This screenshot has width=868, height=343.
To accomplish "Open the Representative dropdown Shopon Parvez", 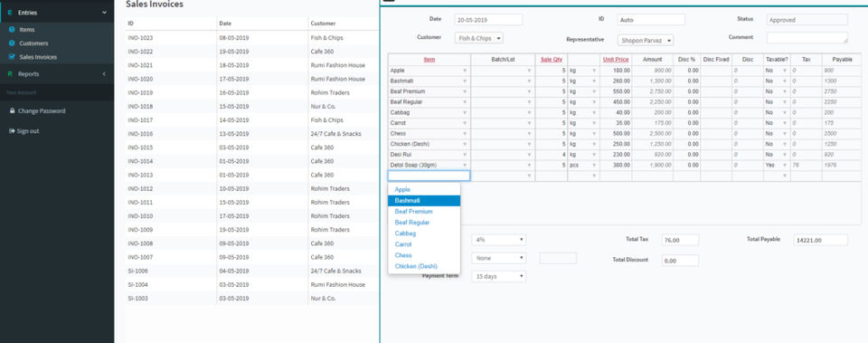I will [x=646, y=41].
